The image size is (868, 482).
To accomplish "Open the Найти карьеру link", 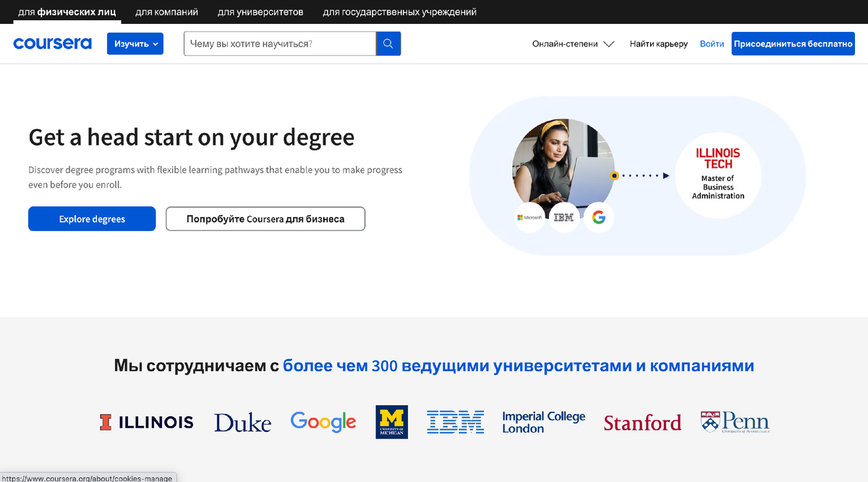I will point(659,43).
